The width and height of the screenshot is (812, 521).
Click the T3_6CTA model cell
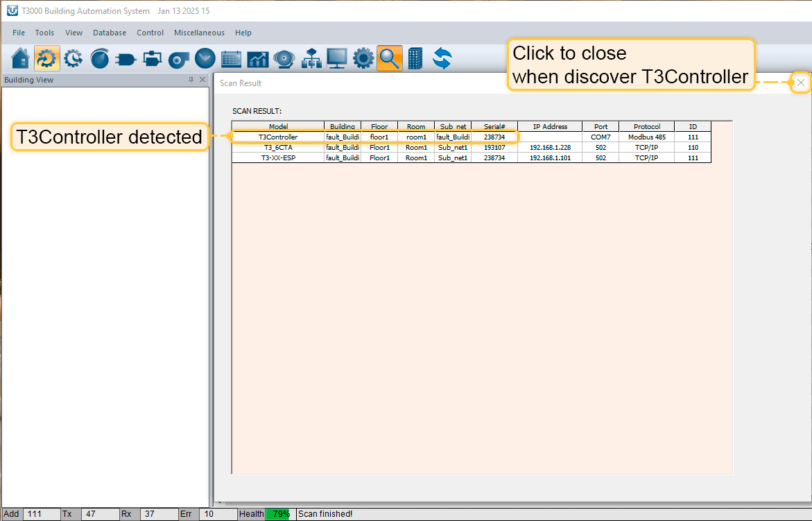[278, 148]
